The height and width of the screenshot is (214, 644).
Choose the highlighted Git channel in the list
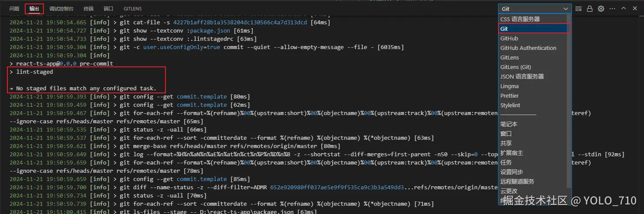535,29
